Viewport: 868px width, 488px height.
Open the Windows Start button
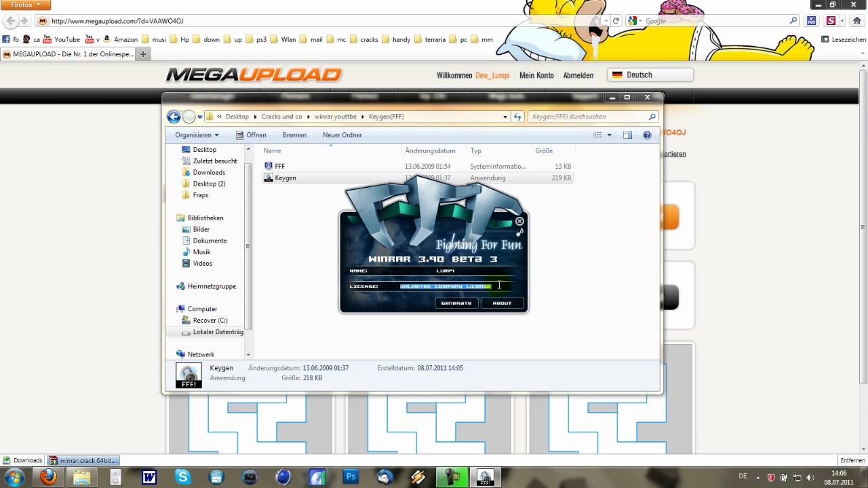(14, 476)
